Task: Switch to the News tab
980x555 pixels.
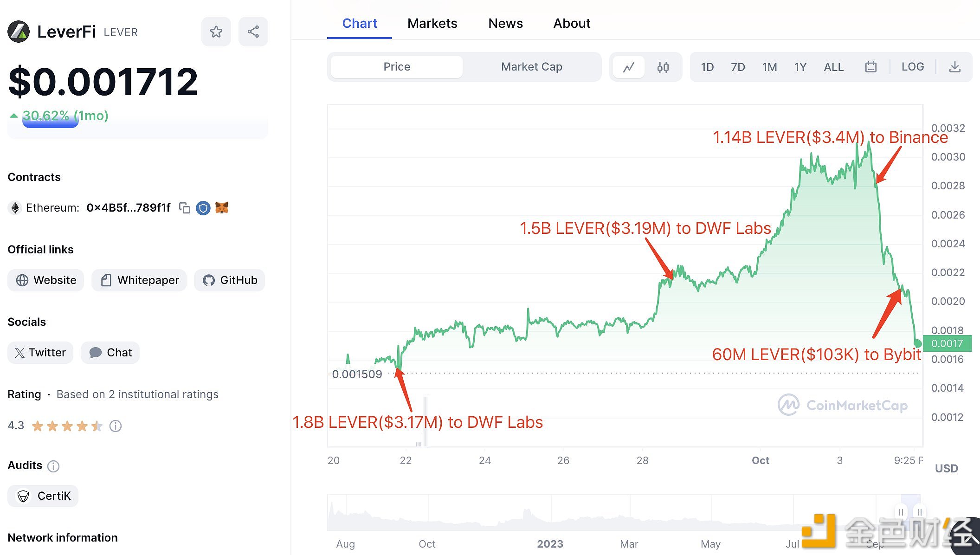Action: click(505, 23)
